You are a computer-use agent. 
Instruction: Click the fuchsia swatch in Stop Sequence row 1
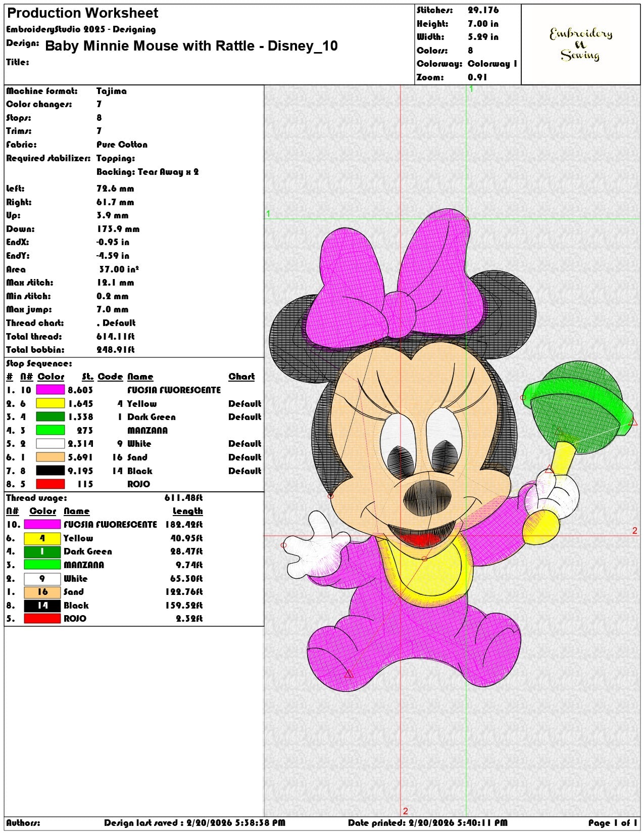tap(51, 390)
